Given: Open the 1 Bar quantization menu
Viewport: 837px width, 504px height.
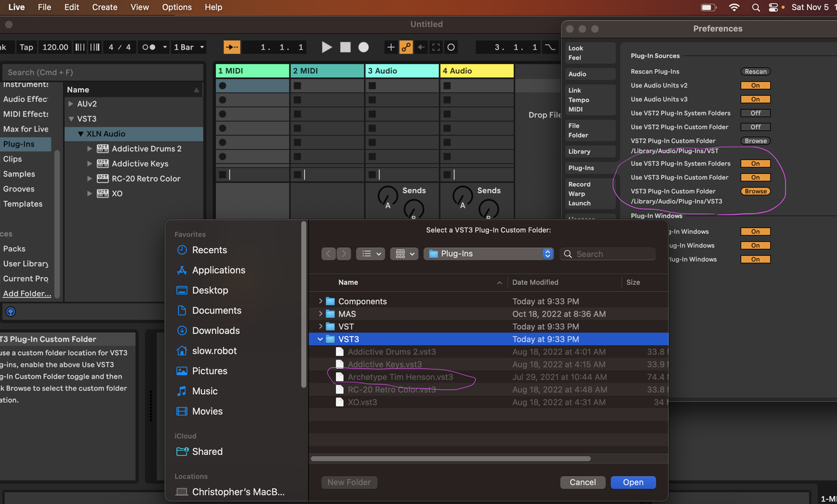Looking at the screenshot, I should click(x=189, y=47).
